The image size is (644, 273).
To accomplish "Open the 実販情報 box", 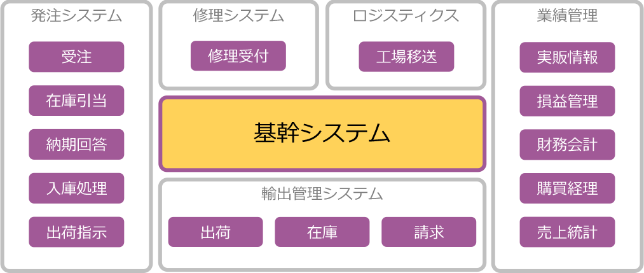I will point(567,57).
